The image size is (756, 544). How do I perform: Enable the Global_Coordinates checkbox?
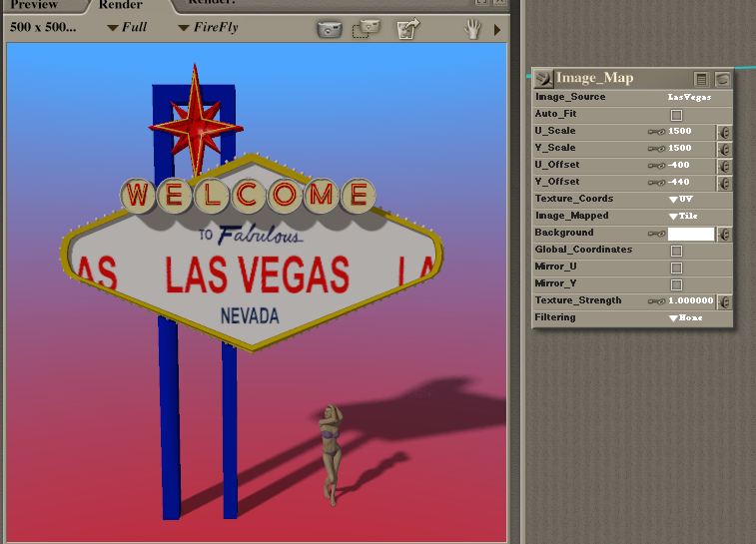[676, 251]
